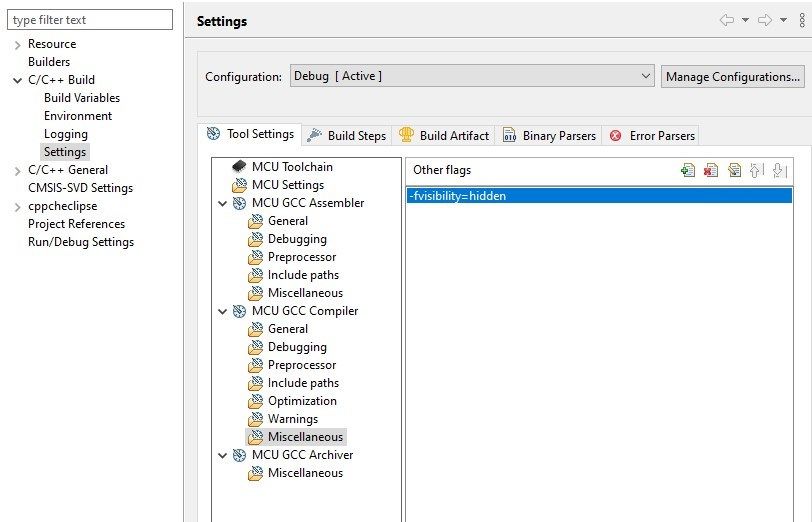
Task: Click the Move Down arrow icon
Action: coord(779,170)
